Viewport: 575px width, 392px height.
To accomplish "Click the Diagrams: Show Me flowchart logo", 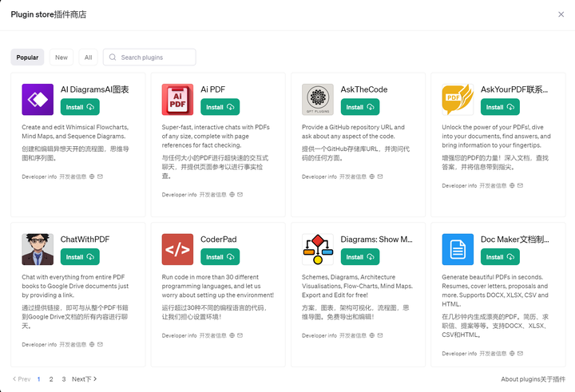I will (x=318, y=249).
